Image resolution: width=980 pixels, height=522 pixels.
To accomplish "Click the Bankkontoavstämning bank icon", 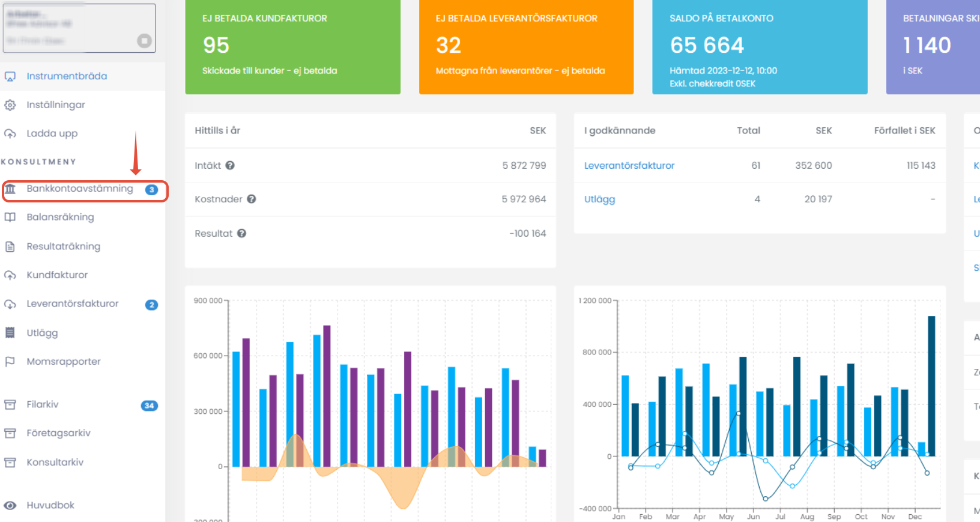I will (x=10, y=189).
